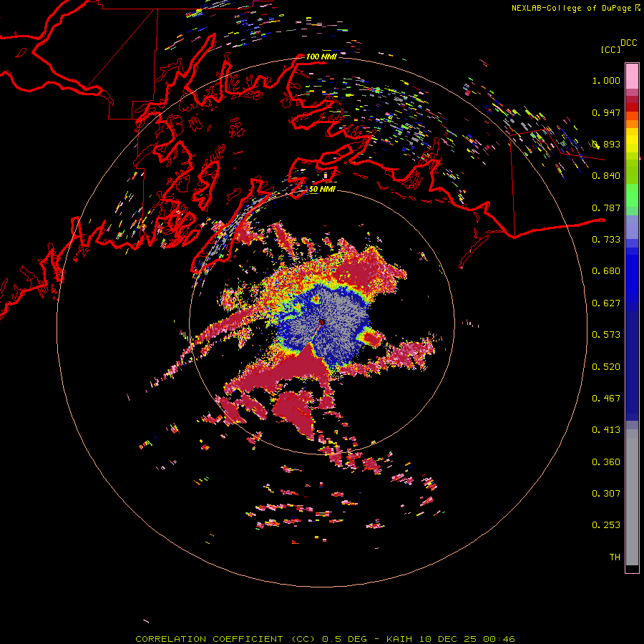
Task: Click the [CC] units label
Action: (x=610, y=49)
